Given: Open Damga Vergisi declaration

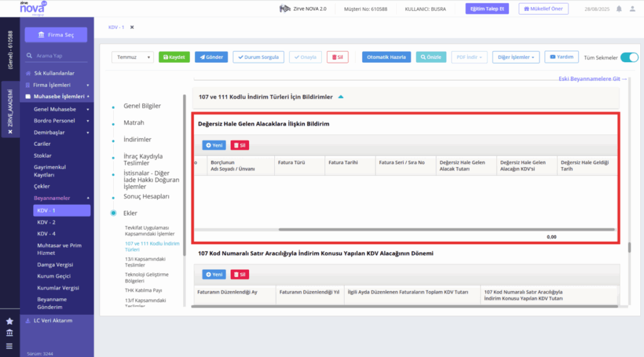Looking at the screenshot, I should pyautogui.click(x=55, y=265).
